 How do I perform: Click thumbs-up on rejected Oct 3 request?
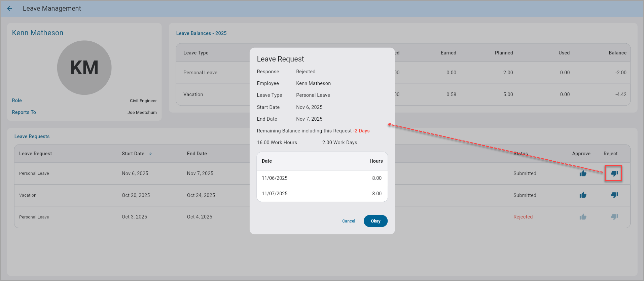(583, 217)
